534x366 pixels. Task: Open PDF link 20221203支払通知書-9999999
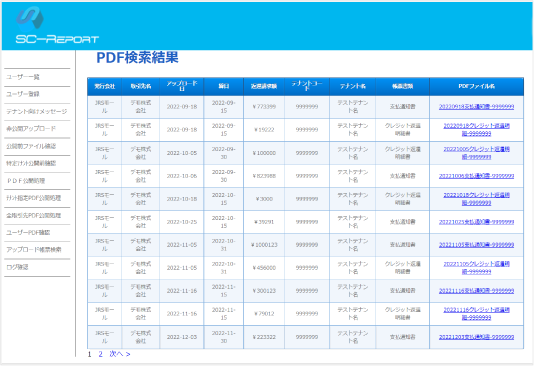pos(476,337)
